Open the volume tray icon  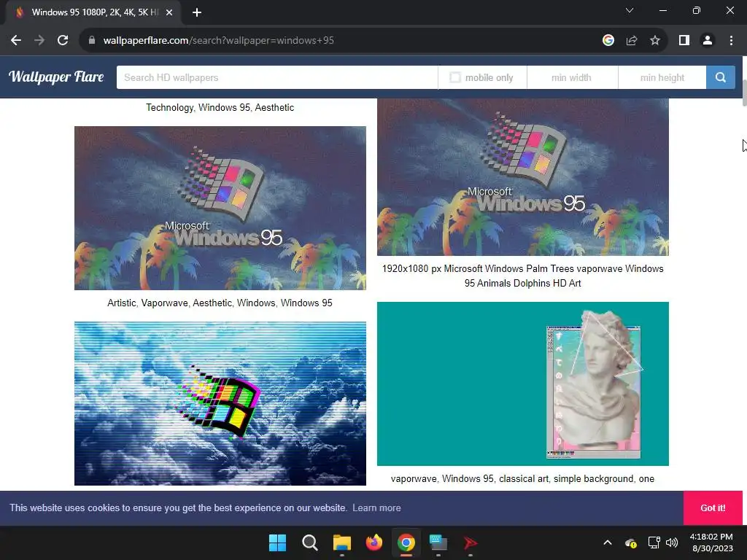[x=672, y=542]
